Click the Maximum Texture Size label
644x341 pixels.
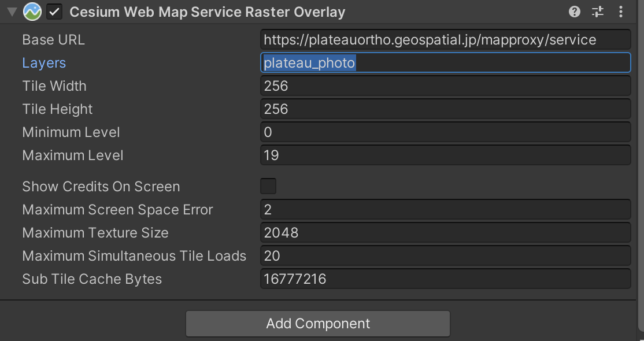[95, 233]
